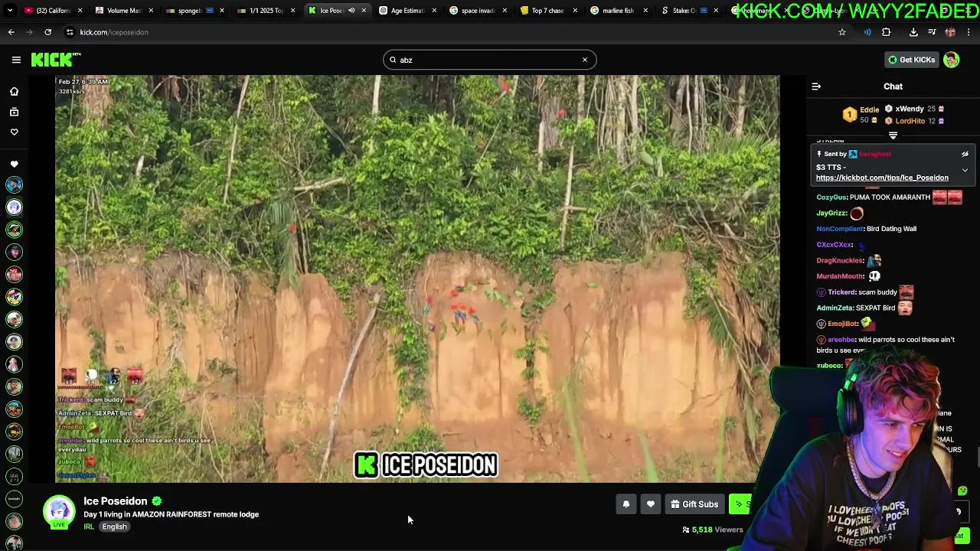Close the Ice Pose tab

[x=364, y=11]
